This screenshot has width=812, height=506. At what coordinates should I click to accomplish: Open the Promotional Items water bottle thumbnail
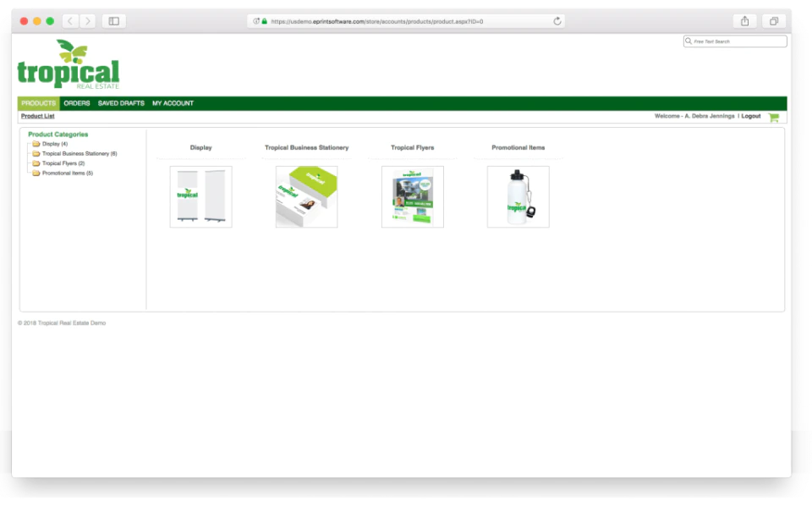(518, 197)
